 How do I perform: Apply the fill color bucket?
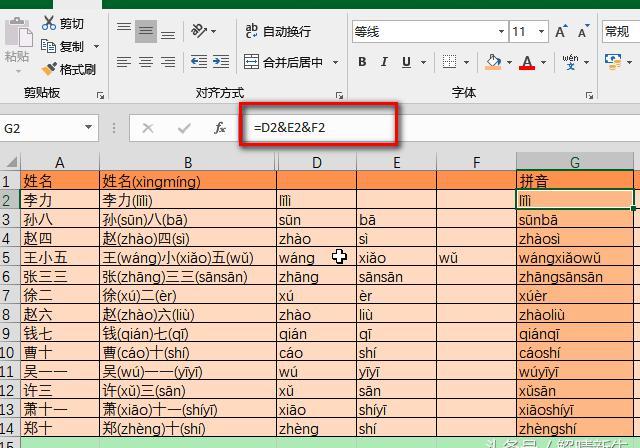(x=493, y=62)
